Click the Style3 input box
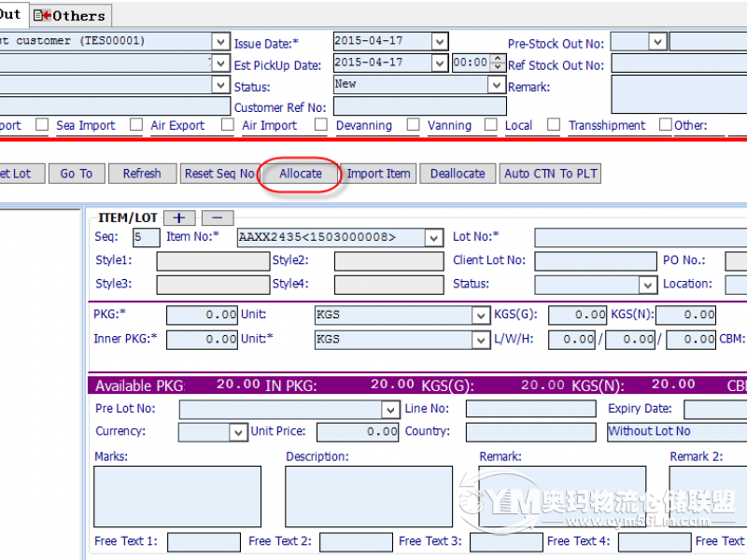The height and width of the screenshot is (560, 747). (213, 285)
